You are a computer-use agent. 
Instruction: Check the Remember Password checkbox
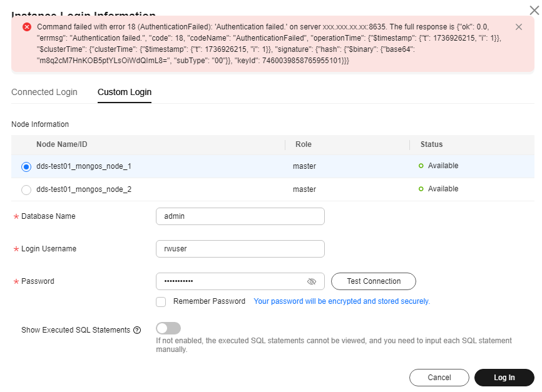pyautogui.click(x=161, y=302)
